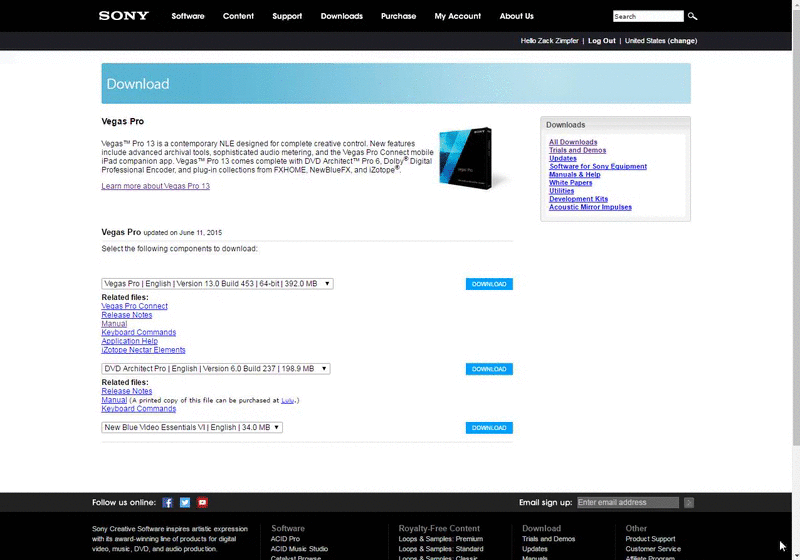Screen dimensions: 800x560
Task: Open footer Updates link
Action: click(535, 549)
